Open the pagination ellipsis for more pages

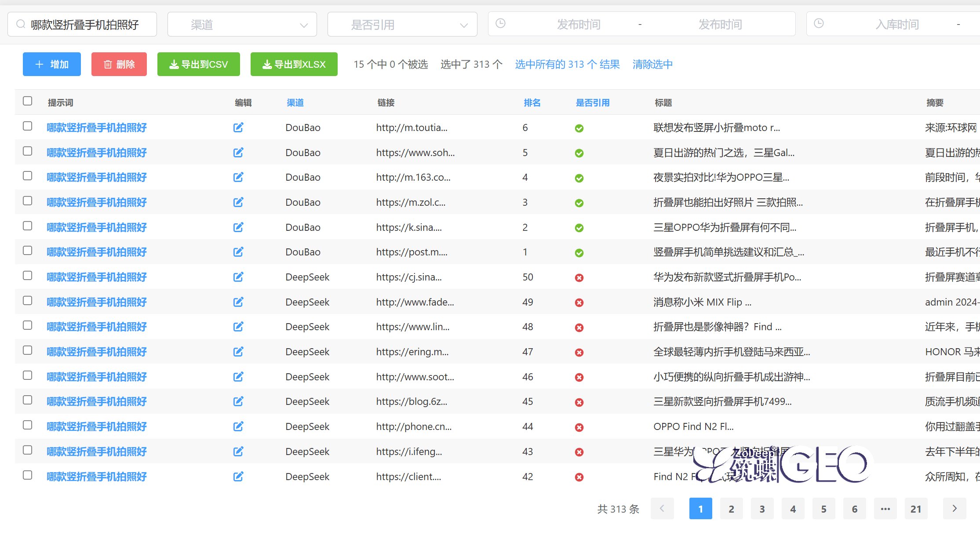point(885,509)
